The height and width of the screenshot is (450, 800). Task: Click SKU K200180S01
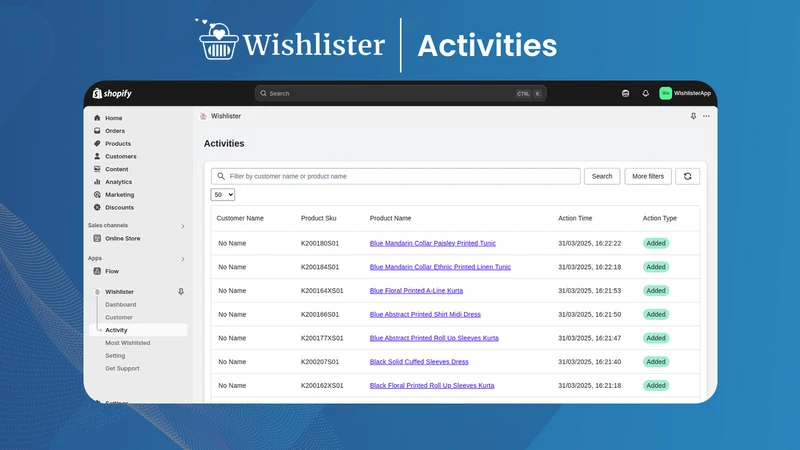point(320,243)
